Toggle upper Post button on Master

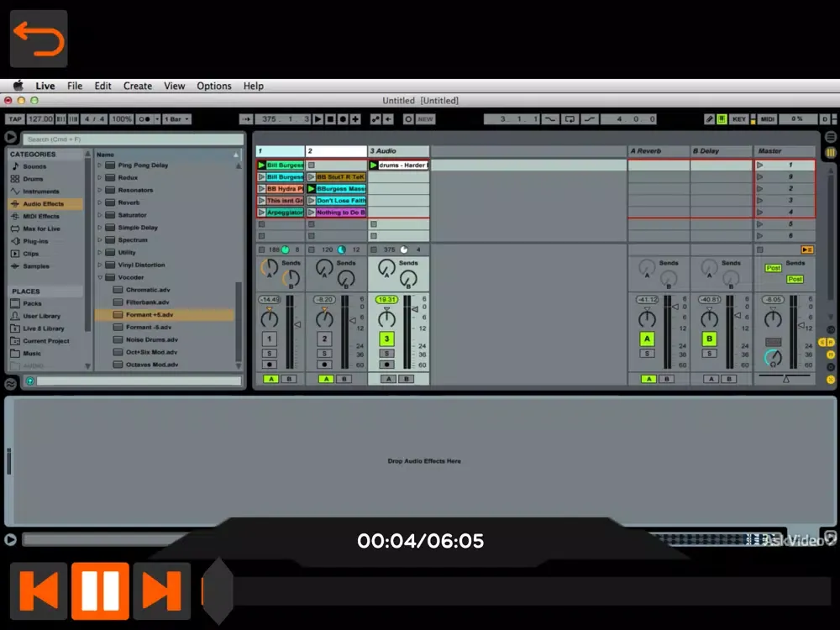773,268
